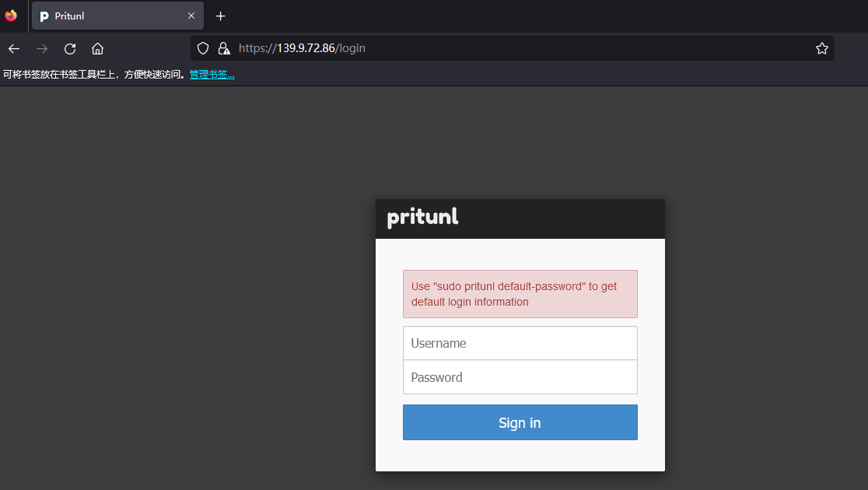The height and width of the screenshot is (490, 868).
Task: Close the Pritunl tab
Action: pyautogui.click(x=191, y=16)
